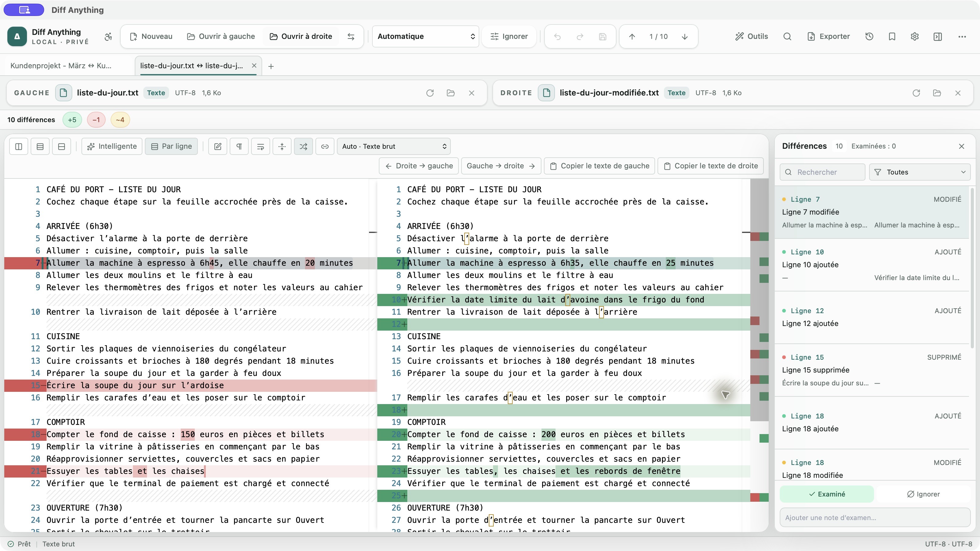980x551 pixels.
Task: Copy changes Droite → gauche
Action: click(419, 166)
